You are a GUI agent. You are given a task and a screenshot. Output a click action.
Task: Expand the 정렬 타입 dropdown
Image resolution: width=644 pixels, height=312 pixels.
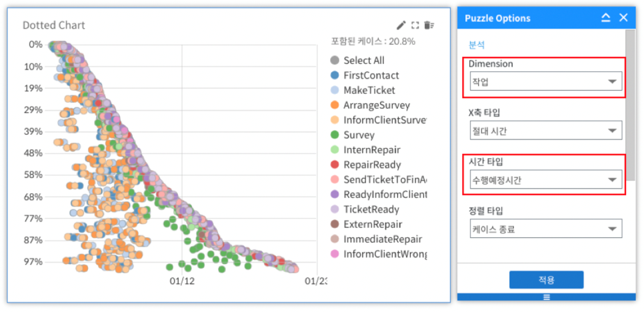pyautogui.click(x=545, y=229)
